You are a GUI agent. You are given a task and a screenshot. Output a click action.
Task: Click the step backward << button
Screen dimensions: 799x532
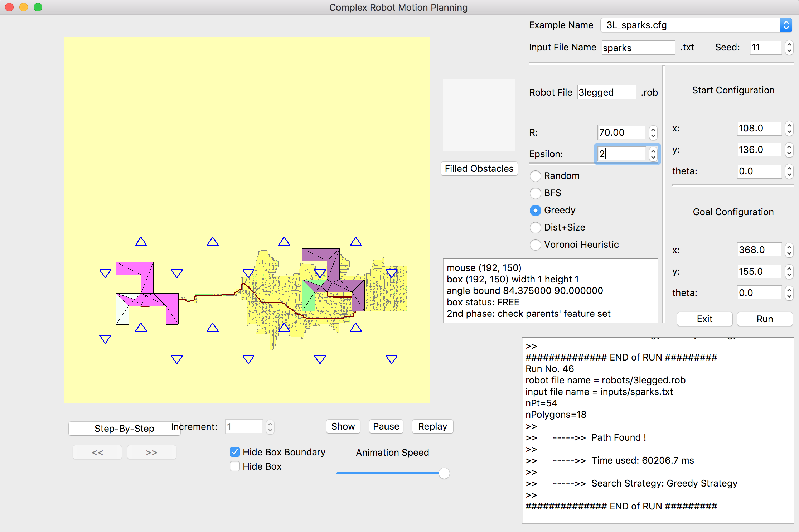pyautogui.click(x=97, y=453)
